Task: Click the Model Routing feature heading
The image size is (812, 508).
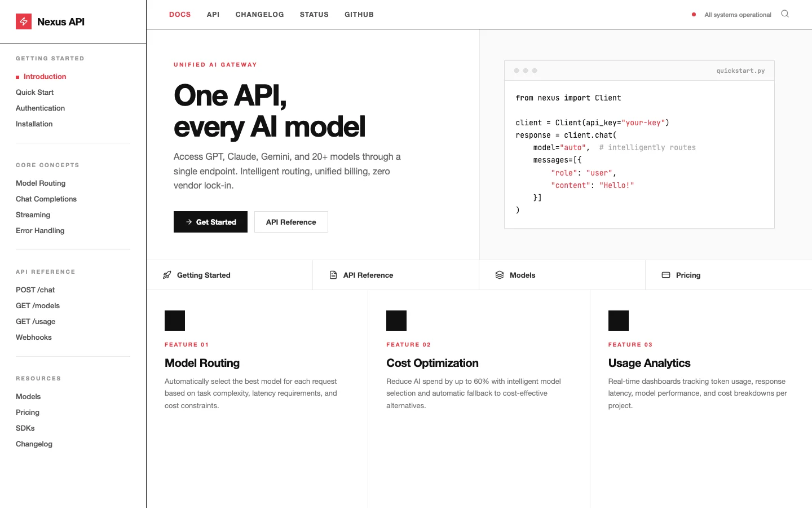Action: (202, 363)
